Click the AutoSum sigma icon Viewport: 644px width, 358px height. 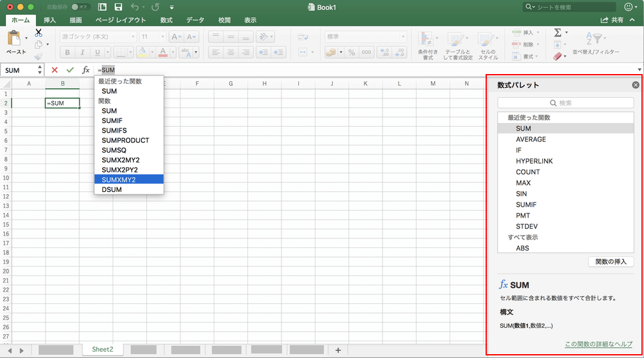[557, 32]
